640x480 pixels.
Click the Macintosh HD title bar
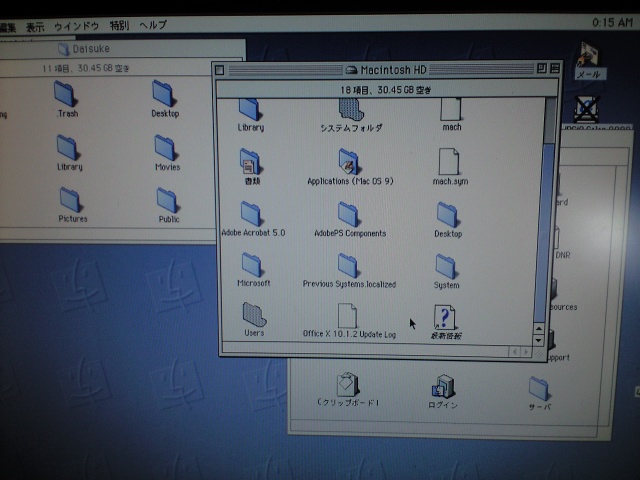tap(386, 70)
